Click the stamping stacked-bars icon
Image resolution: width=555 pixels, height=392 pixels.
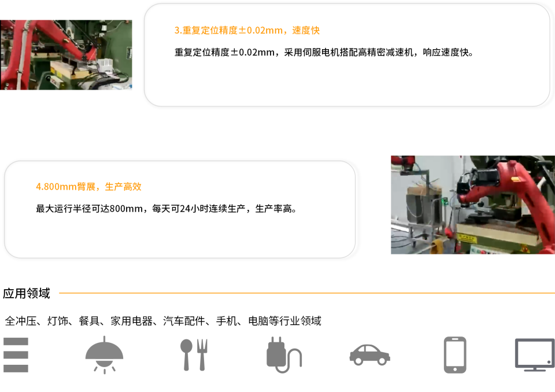click(16, 355)
